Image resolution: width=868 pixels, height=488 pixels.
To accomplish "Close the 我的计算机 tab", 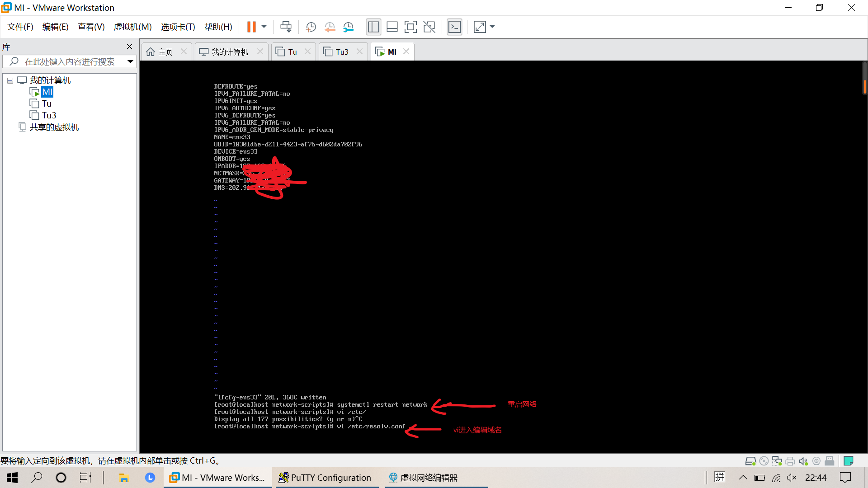I will (260, 52).
